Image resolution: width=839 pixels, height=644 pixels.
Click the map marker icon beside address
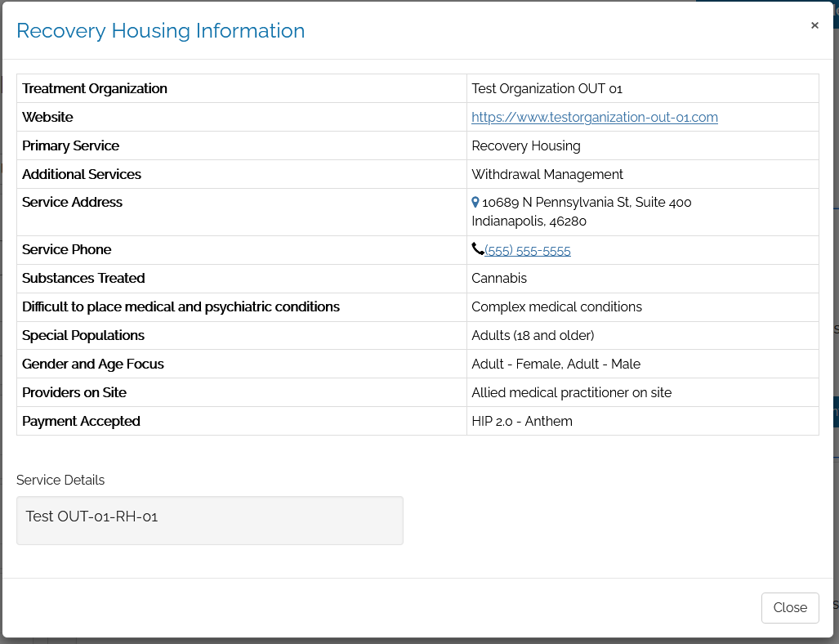click(x=475, y=202)
